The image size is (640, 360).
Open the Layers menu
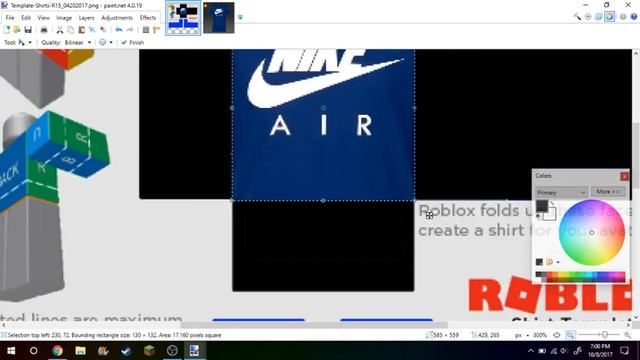click(x=86, y=18)
